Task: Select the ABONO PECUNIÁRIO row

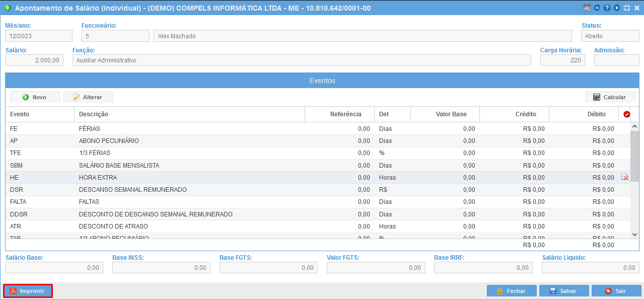Action: (x=318, y=140)
